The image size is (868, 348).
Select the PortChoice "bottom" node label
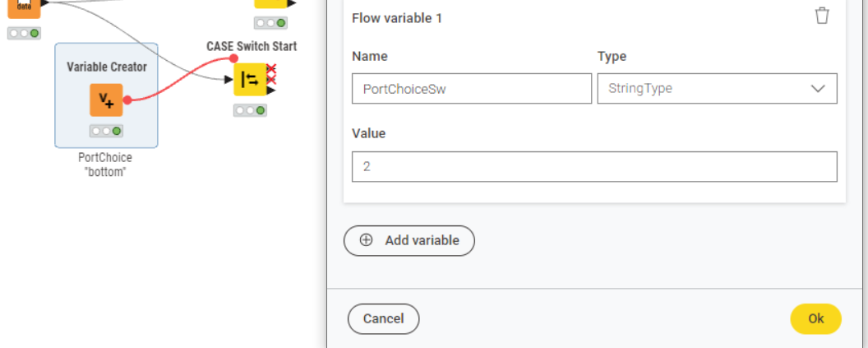105,165
